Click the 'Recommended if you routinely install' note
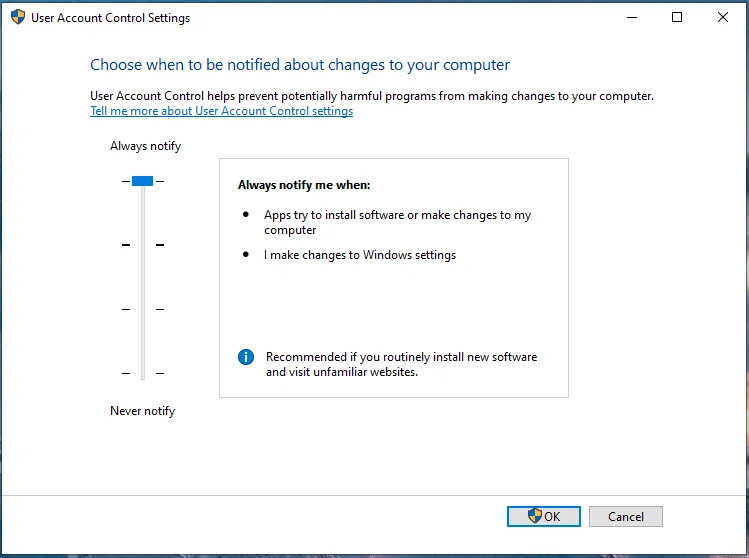Screen dimensions: 749x558 (401, 364)
